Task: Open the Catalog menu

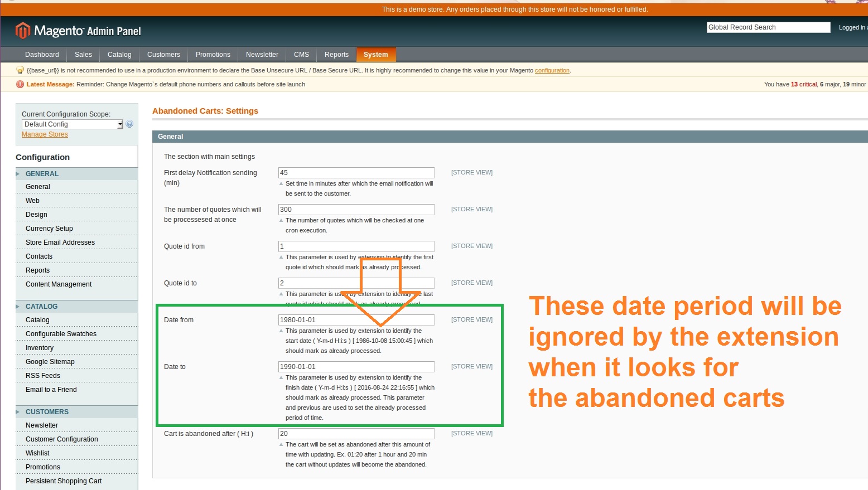Action: (x=119, y=55)
